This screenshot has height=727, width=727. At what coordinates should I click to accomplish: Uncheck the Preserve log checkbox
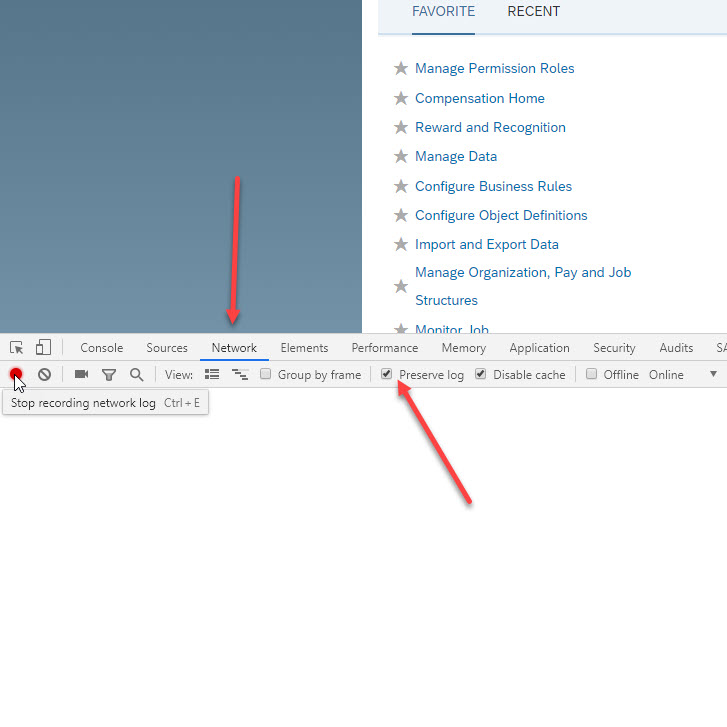pos(386,373)
